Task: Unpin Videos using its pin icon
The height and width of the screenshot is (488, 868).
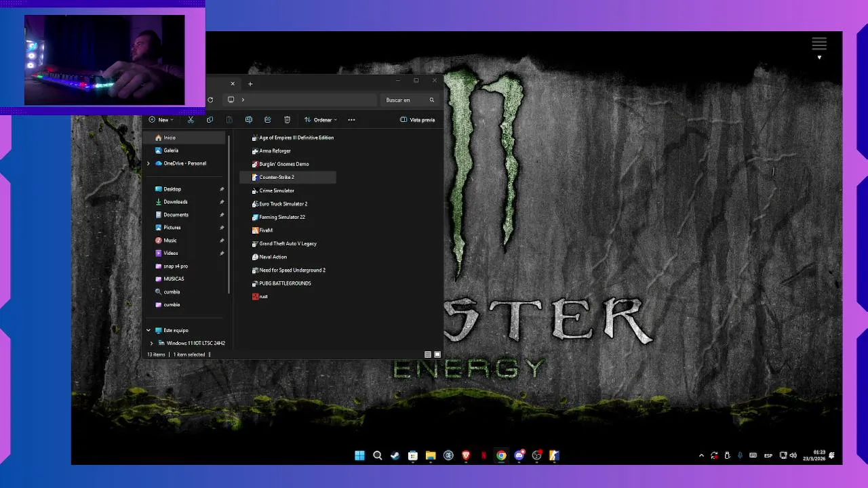Action: 222,253
